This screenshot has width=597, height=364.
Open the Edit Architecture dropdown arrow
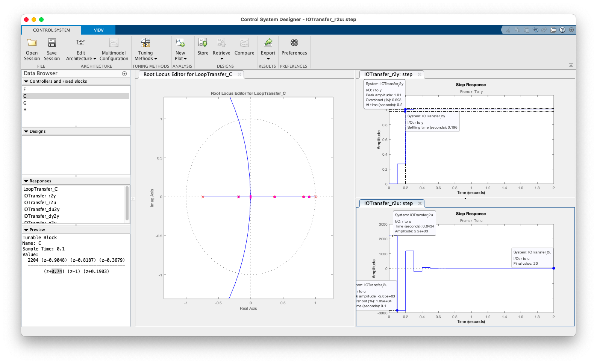95,59
